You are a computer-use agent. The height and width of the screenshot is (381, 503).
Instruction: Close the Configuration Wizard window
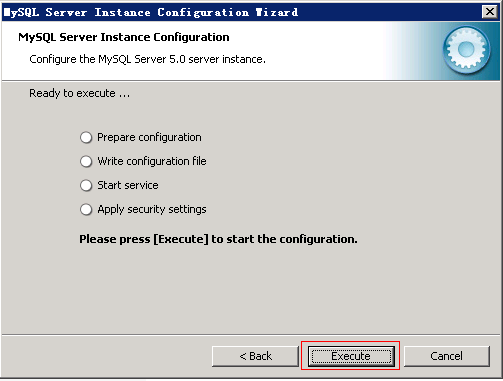489,12
